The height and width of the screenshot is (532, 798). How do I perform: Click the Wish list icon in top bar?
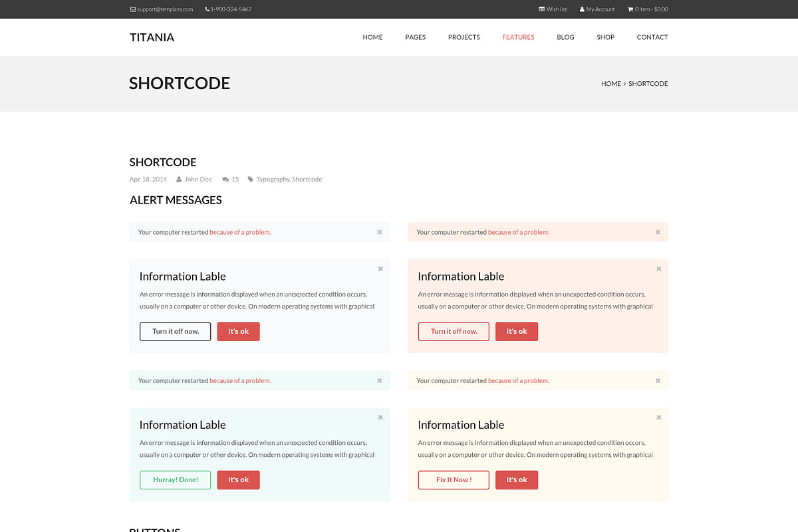(542, 9)
